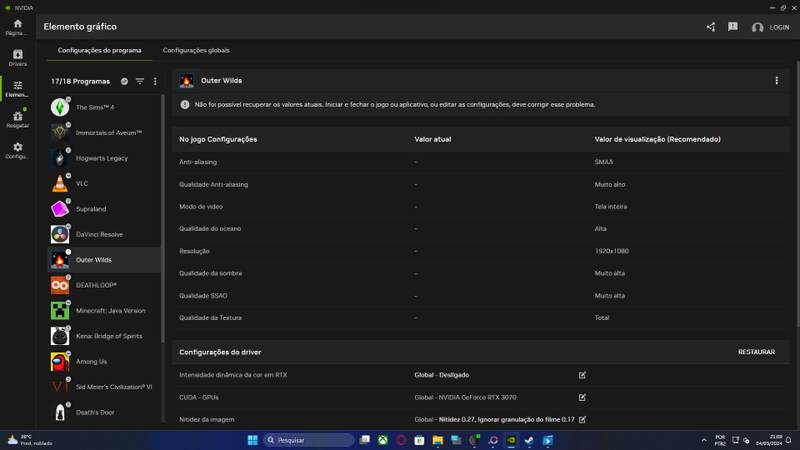Click the LOGIN account button
This screenshot has height=450, width=800.
(770, 28)
